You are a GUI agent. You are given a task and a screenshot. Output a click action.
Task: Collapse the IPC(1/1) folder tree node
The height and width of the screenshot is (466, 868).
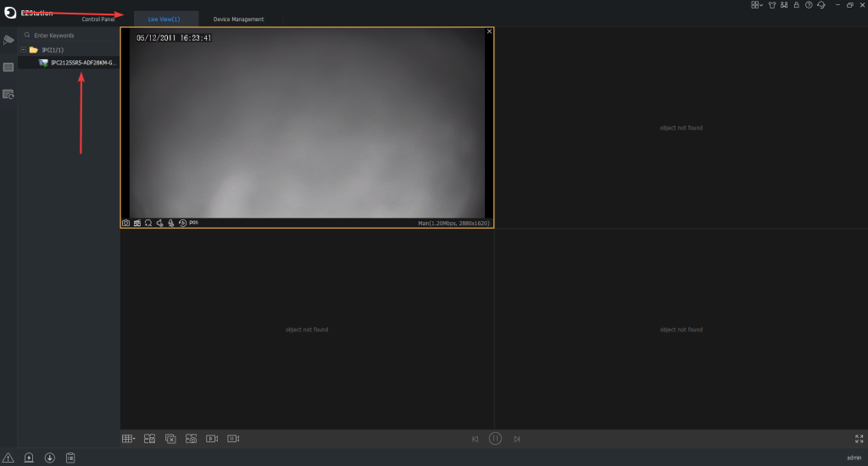[x=23, y=50]
